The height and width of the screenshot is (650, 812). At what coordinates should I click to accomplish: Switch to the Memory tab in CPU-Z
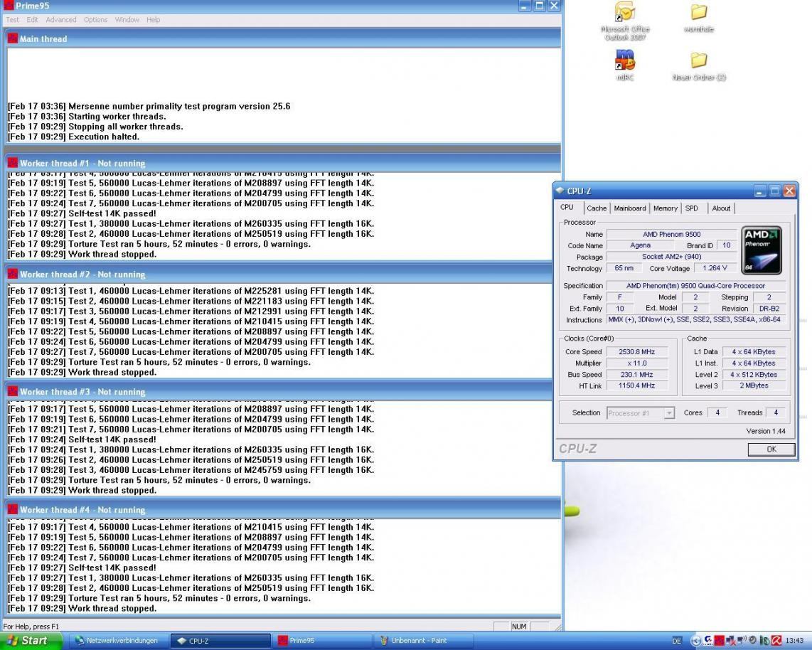click(665, 208)
